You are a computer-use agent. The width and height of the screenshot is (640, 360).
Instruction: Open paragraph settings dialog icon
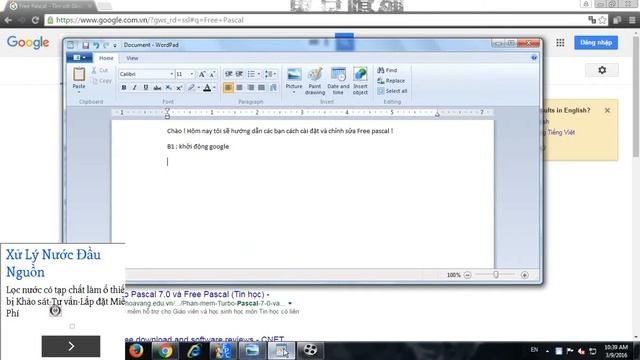click(273, 87)
